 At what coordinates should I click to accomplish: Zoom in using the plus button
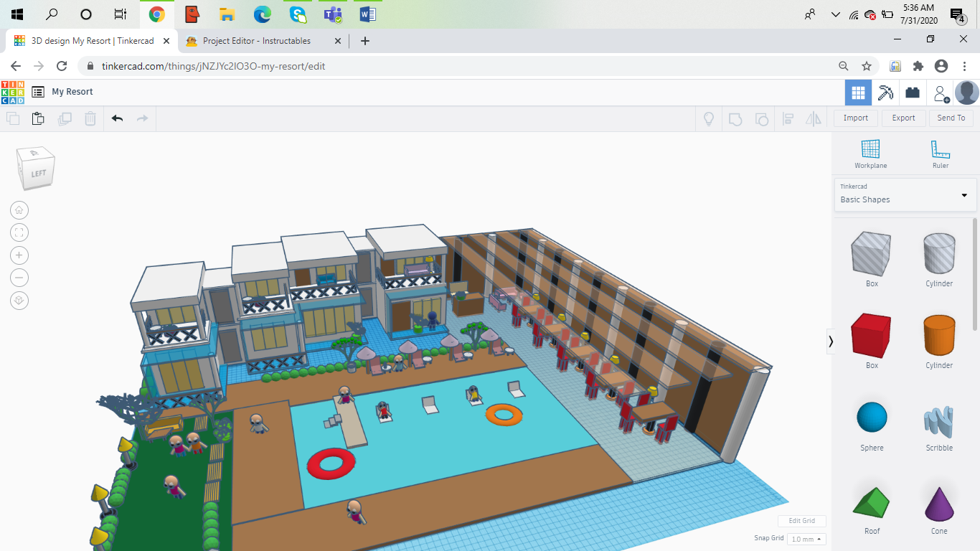pyautogui.click(x=19, y=255)
